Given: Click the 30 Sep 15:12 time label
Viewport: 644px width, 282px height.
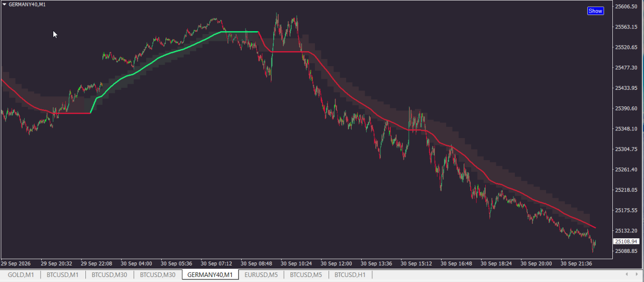Looking at the screenshot, I should [416, 263].
